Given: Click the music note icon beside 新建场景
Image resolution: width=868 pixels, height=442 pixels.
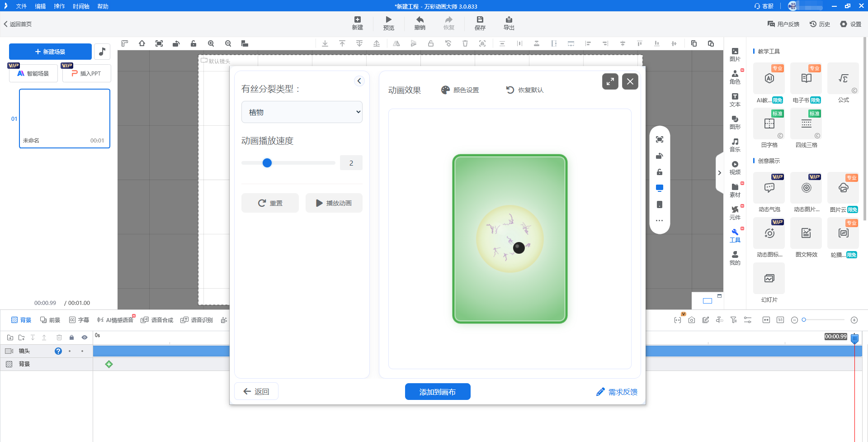Looking at the screenshot, I should 102,52.
